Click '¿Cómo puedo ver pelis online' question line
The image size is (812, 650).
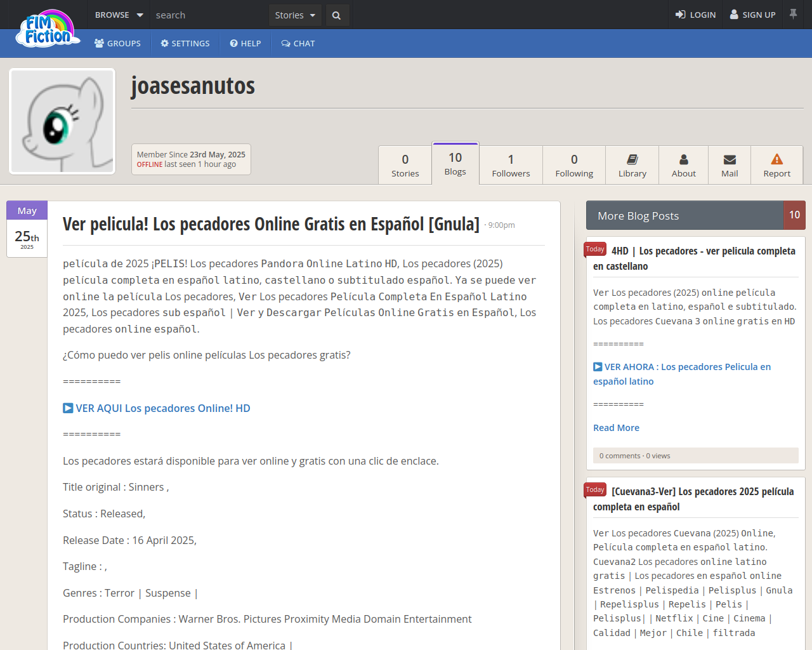207,355
